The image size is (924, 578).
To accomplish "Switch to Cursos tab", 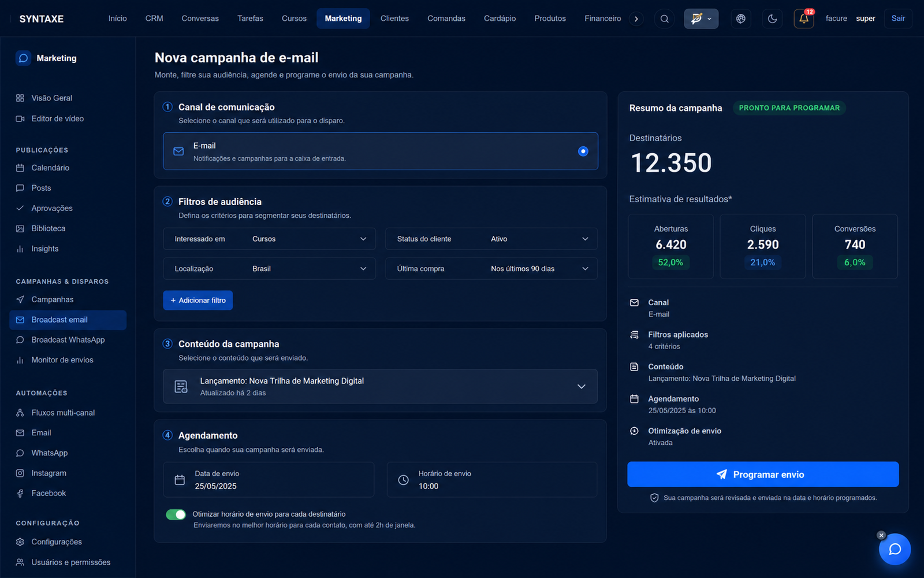I will coord(294,18).
